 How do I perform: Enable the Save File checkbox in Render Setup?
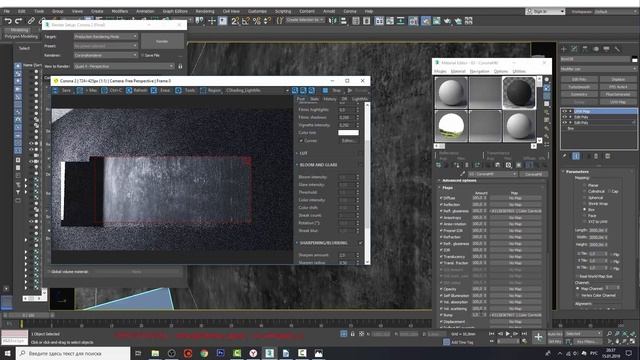142,55
